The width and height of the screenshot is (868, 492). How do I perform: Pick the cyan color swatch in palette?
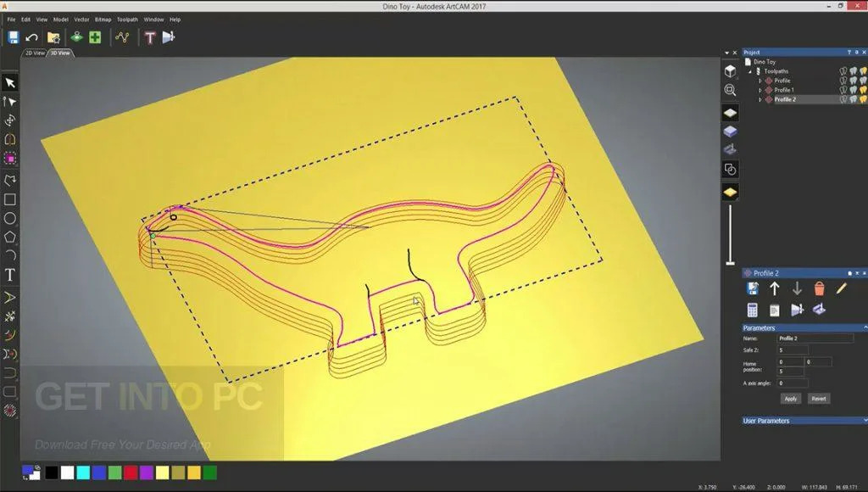[83, 472]
